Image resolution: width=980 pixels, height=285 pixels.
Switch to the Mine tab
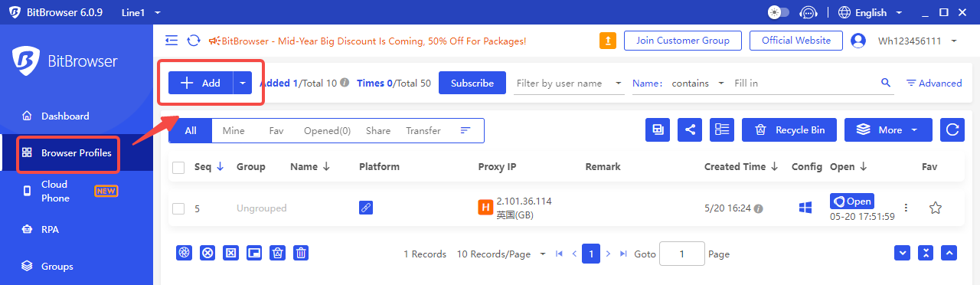(x=234, y=130)
